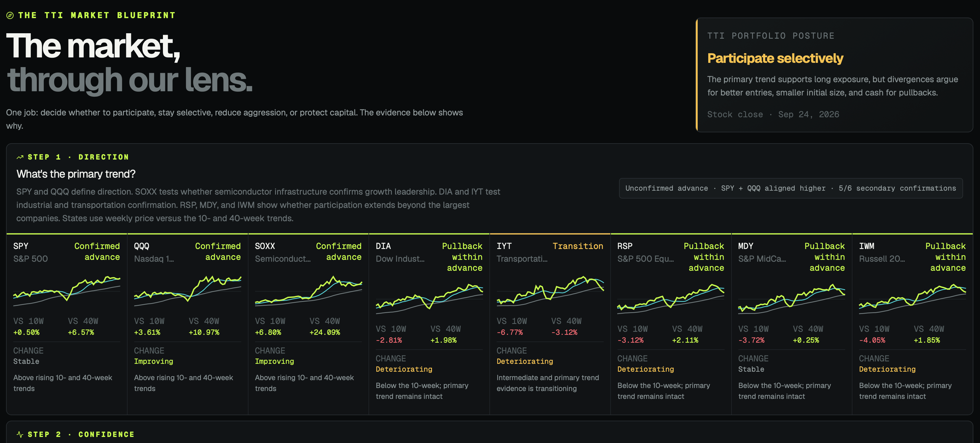Select the SPY ticker label

[x=21, y=246]
